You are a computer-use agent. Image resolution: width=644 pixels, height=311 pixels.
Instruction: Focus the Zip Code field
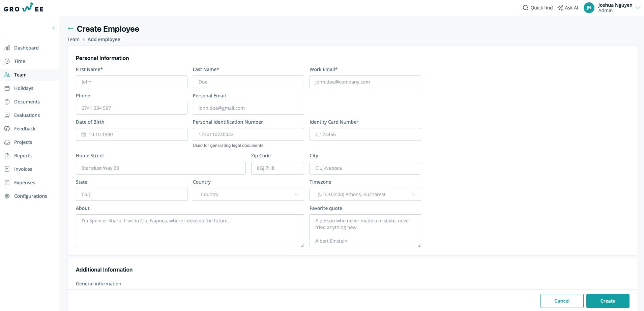pyautogui.click(x=277, y=168)
